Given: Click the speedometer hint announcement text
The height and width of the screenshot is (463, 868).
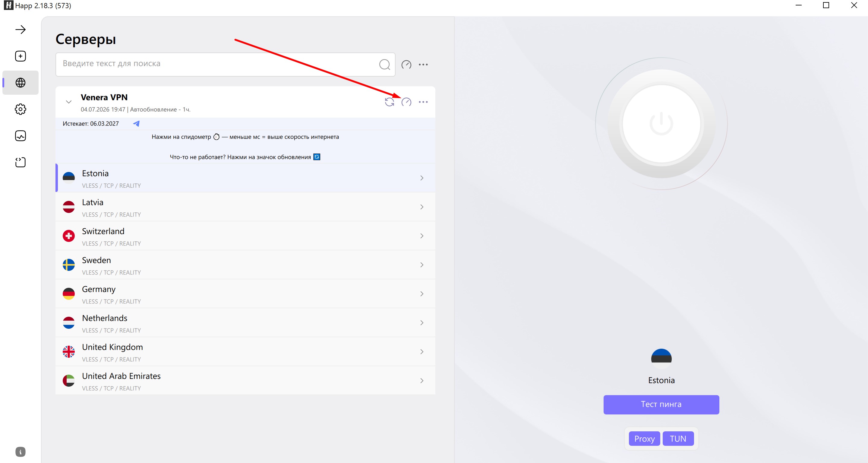Looking at the screenshot, I should click(x=245, y=137).
